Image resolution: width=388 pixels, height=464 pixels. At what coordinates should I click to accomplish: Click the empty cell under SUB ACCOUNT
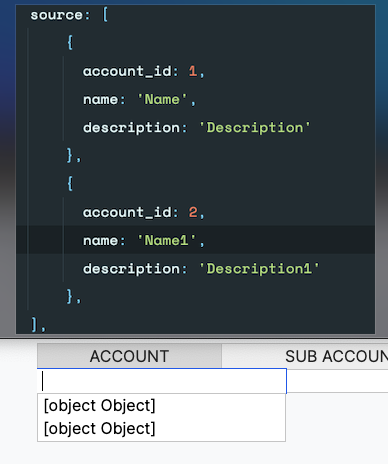point(337,381)
